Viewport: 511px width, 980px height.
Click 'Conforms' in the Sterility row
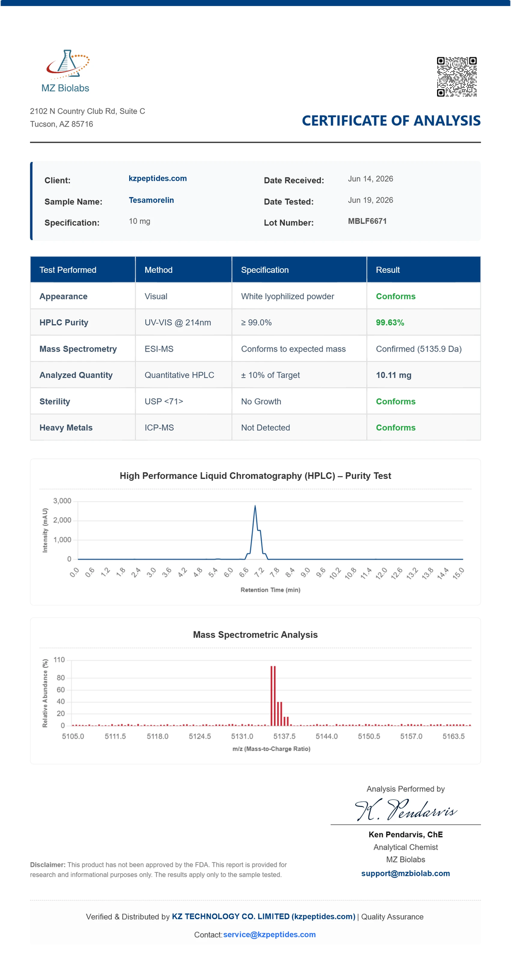396,401
